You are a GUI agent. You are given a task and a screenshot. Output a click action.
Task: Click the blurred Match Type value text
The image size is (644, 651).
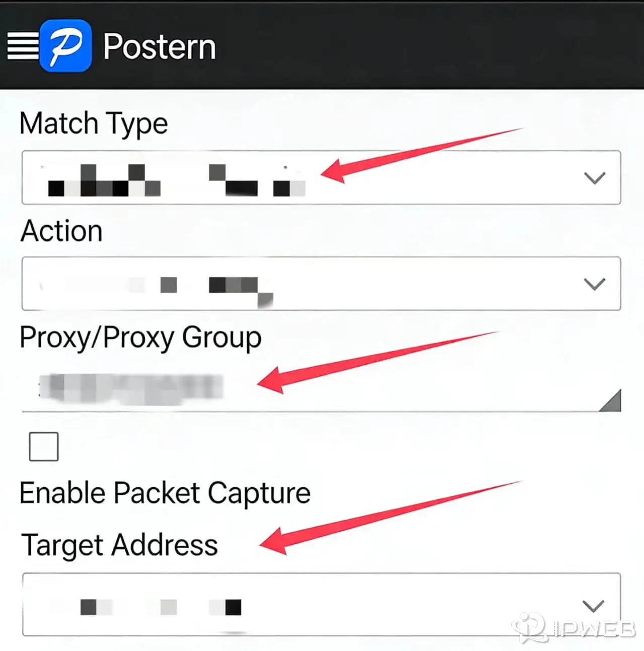pyautogui.click(x=176, y=180)
